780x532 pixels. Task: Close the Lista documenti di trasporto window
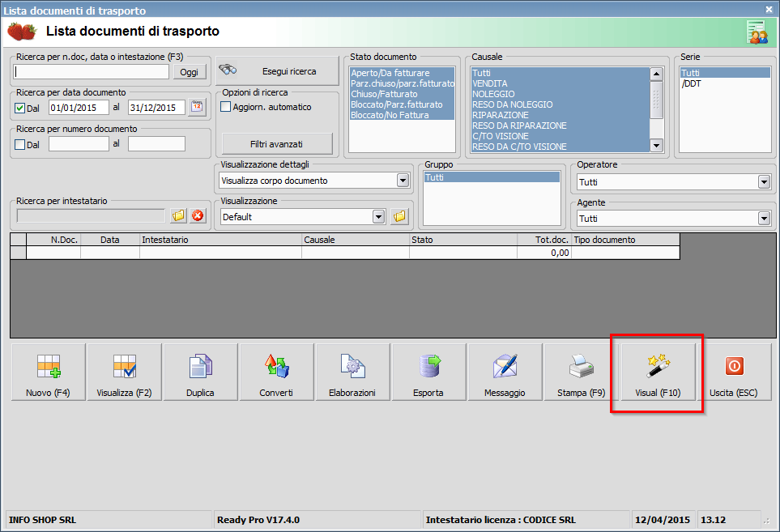pyautogui.click(x=769, y=9)
